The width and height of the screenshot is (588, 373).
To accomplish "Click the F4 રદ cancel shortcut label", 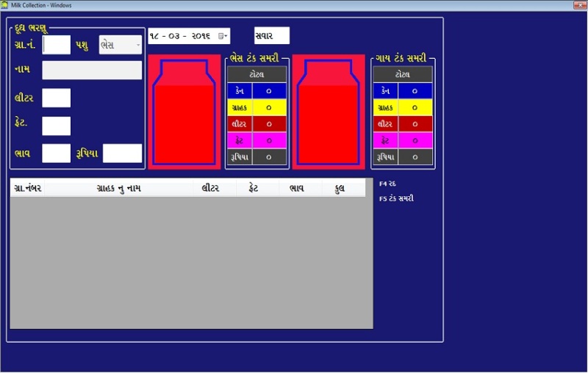I will tap(388, 184).
